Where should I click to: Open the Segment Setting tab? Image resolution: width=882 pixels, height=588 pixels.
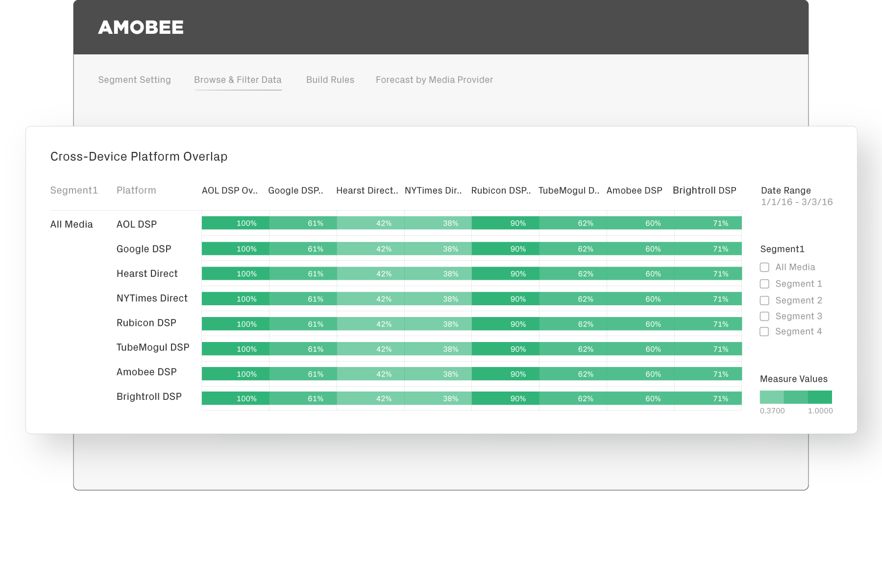tap(135, 80)
